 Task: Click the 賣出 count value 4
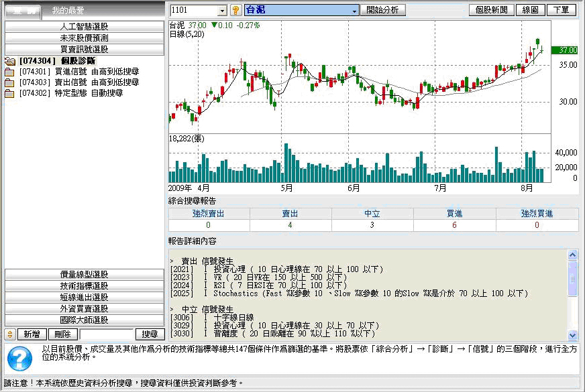pos(290,225)
